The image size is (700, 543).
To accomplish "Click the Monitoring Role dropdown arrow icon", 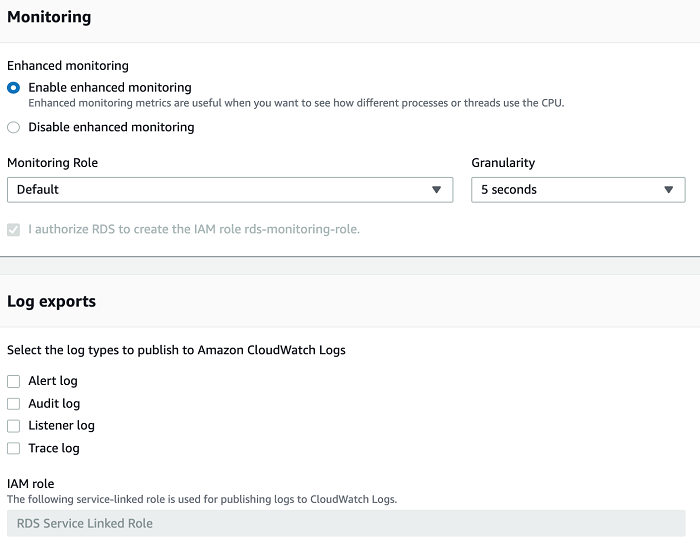I will pyautogui.click(x=436, y=190).
